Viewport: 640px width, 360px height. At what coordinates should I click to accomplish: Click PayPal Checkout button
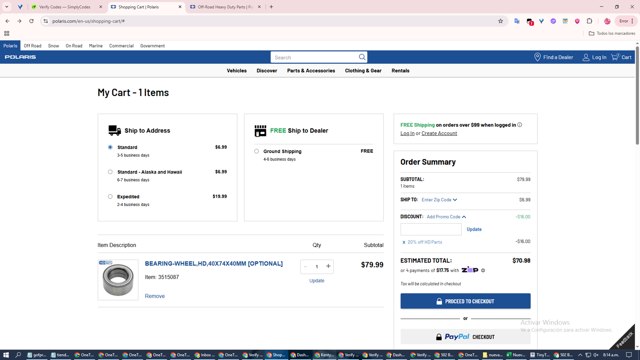[465, 337]
